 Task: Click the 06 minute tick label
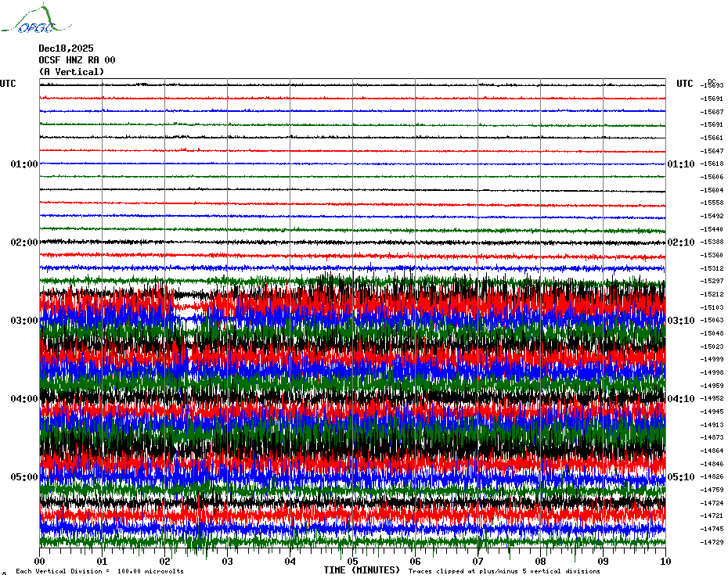(x=415, y=561)
